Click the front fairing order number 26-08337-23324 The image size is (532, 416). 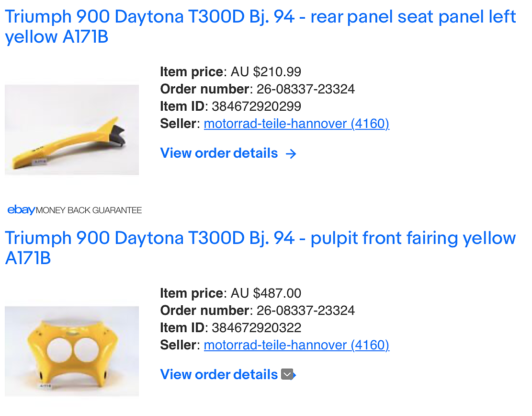(x=306, y=311)
